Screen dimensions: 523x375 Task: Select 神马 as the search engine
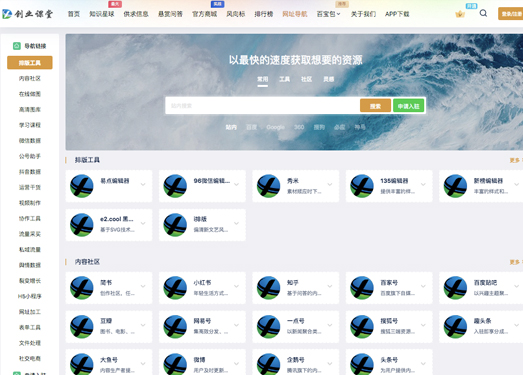pyautogui.click(x=360, y=127)
